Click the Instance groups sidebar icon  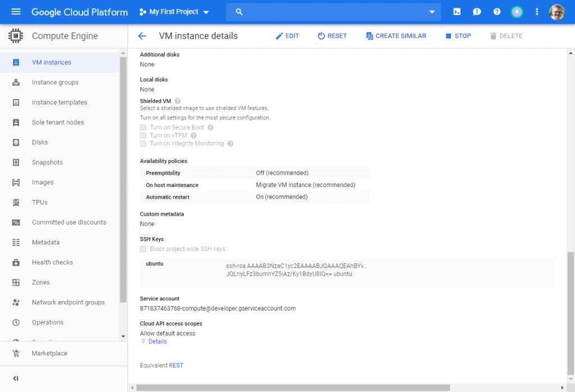(x=16, y=83)
